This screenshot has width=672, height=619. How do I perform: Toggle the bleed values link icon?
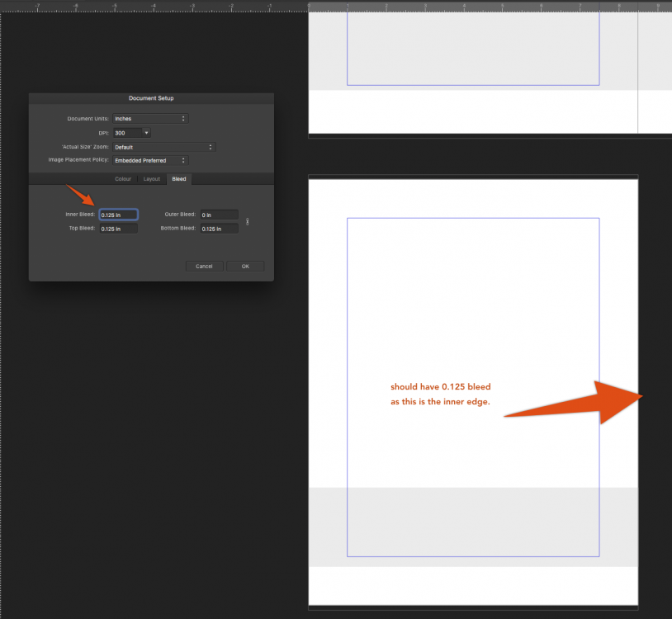point(248,221)
